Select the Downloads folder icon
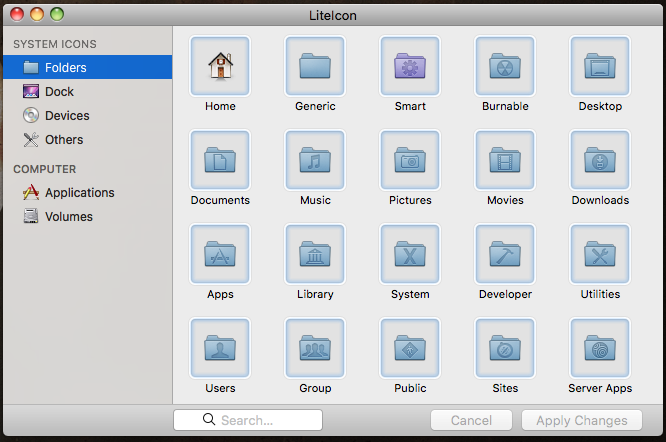Viewport: 666px width, 442px height. [x=600, y=160]
